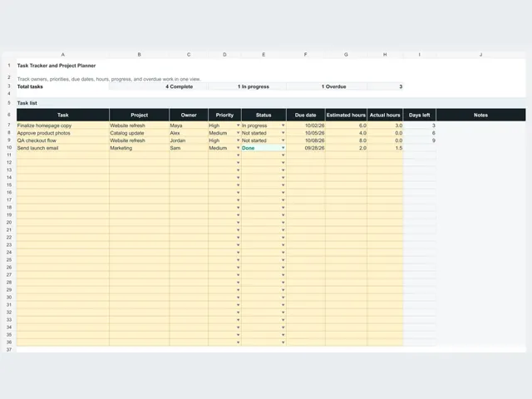This screenshot has height=399, width=532.
Task: Select column J header
Action: (480, 55)
